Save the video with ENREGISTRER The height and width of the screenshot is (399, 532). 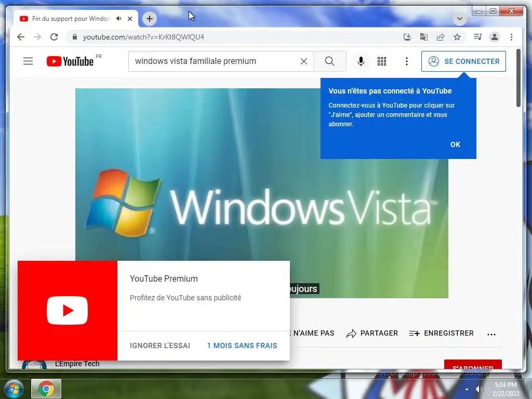(x=441, y=333)
